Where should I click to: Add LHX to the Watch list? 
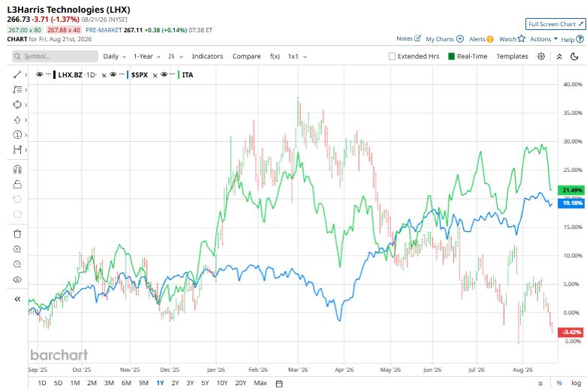(x=512, y=39)
